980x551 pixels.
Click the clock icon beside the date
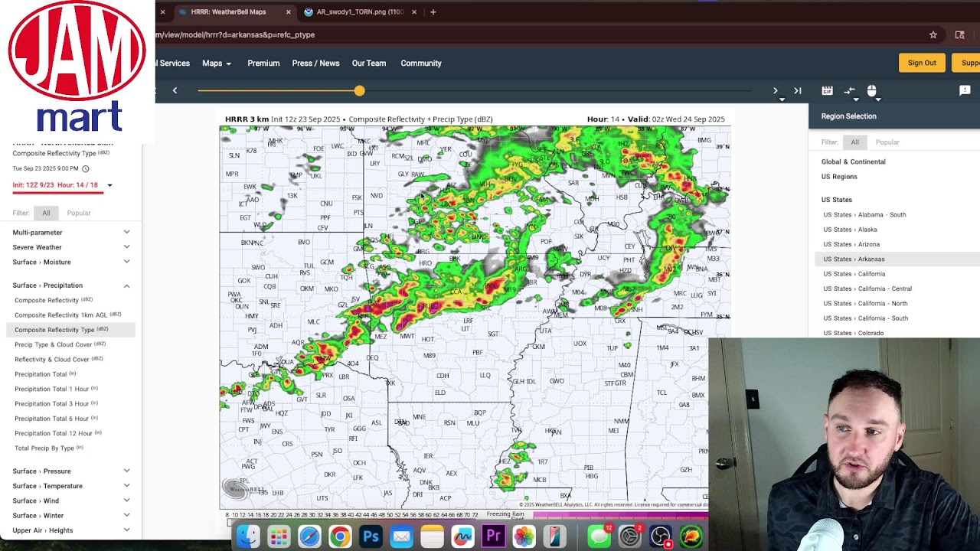click(x=86, y=168)
